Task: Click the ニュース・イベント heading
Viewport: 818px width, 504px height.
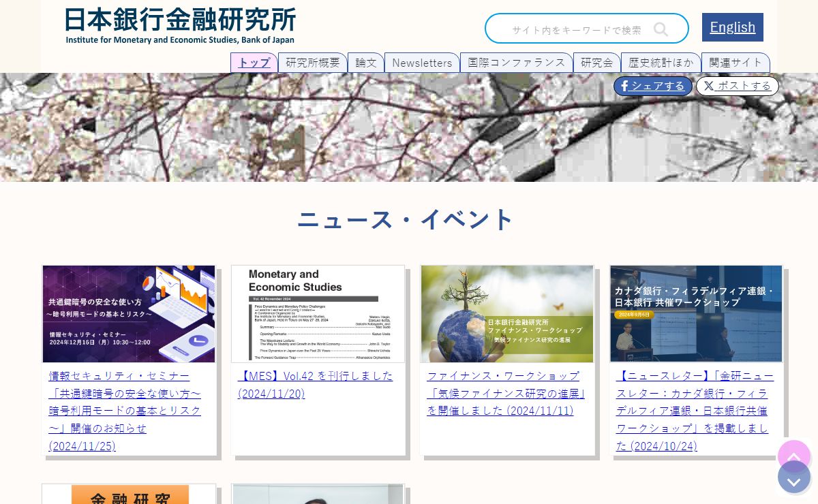Action: pyautogui.click(x=406, y=219)
